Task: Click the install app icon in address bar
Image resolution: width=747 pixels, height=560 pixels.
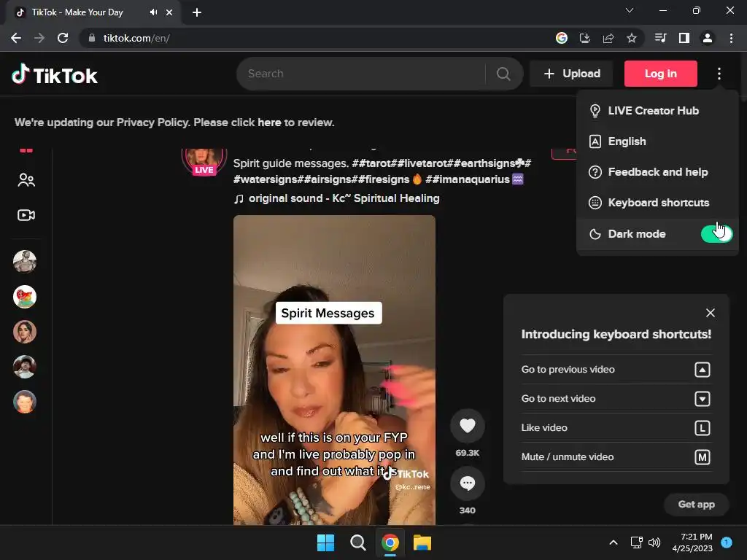Action: [x=585, y=38]
